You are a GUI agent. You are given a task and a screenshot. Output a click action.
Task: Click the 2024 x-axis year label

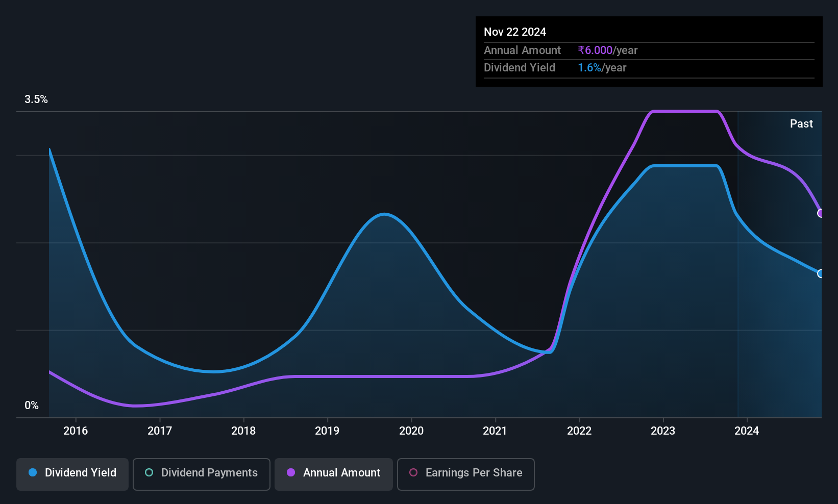(747, 431)
